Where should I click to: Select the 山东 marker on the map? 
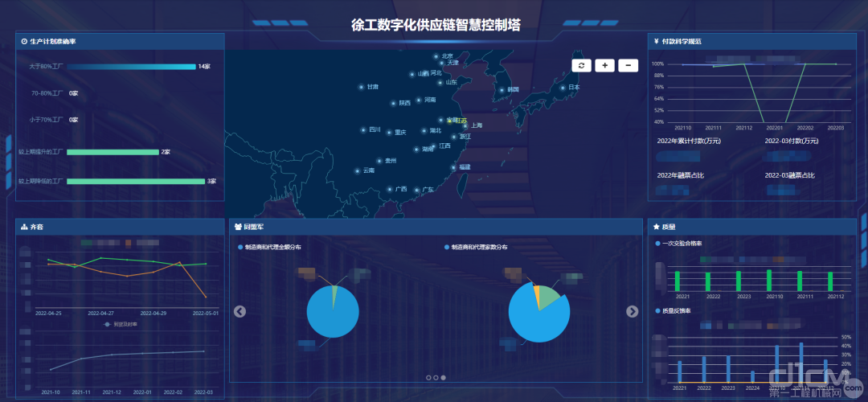(x=440, y=83)
